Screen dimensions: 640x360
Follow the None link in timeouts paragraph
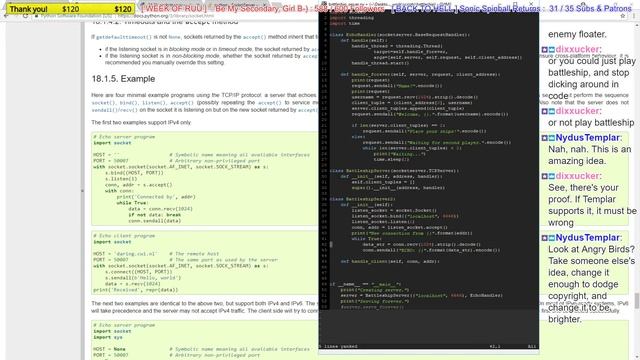tap(174, 37)
